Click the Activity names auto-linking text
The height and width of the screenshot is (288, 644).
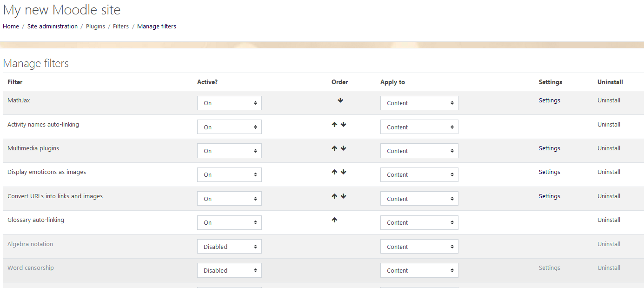43,124
